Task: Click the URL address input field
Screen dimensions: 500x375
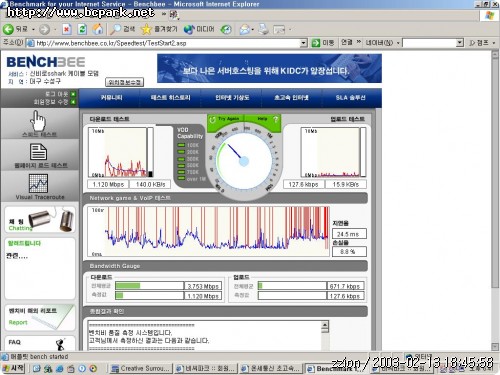Action: (x=168, y=43)
